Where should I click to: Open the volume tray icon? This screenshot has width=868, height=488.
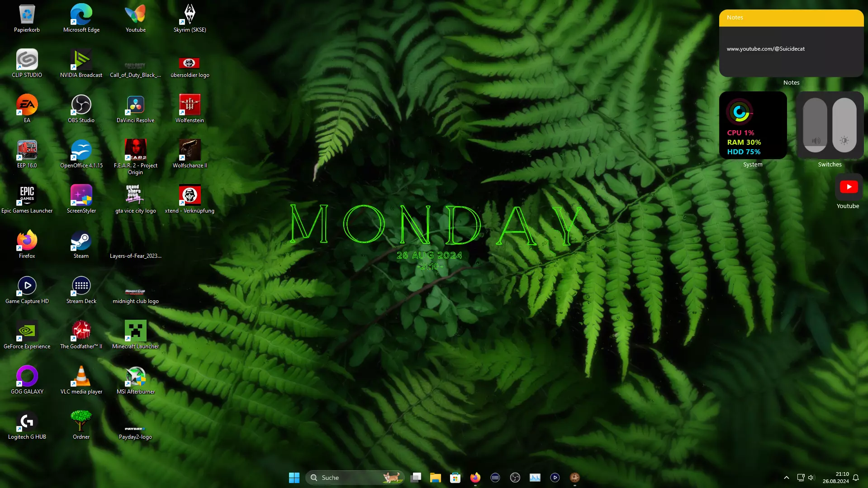coord(811,478)
